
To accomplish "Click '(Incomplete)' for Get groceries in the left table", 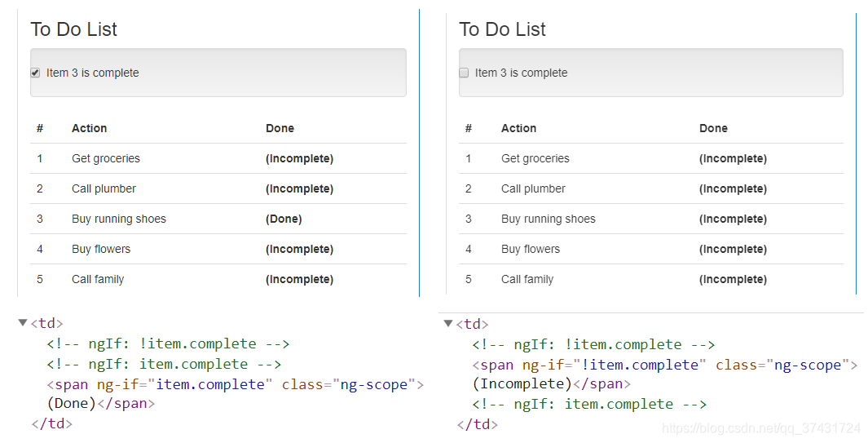I will coord(299,158).
